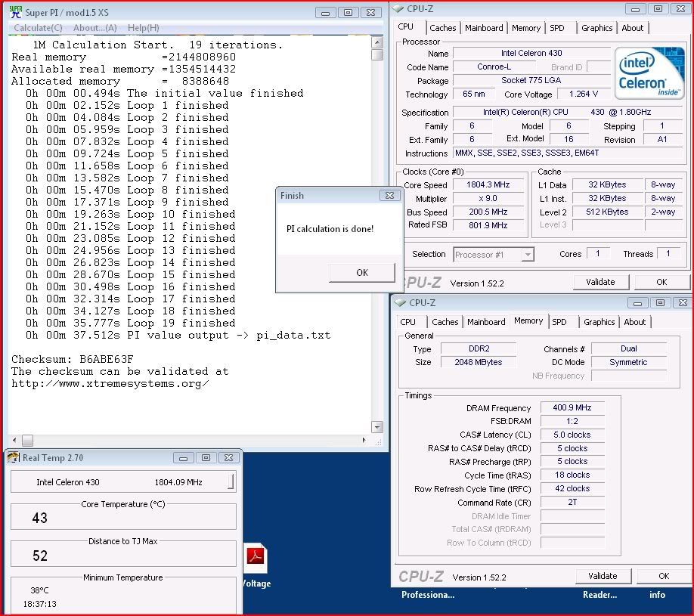Click Validate in lower CPU-Z Memory window
694x616 pixels.
click(603, 576)
